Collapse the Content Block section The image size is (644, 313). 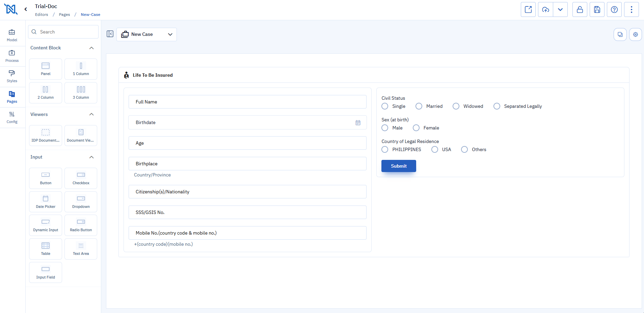click(x=91, y=48)
